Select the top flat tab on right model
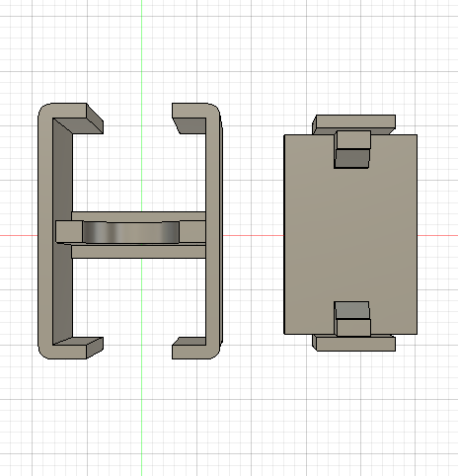458x476 pixels. coord(354,121)
